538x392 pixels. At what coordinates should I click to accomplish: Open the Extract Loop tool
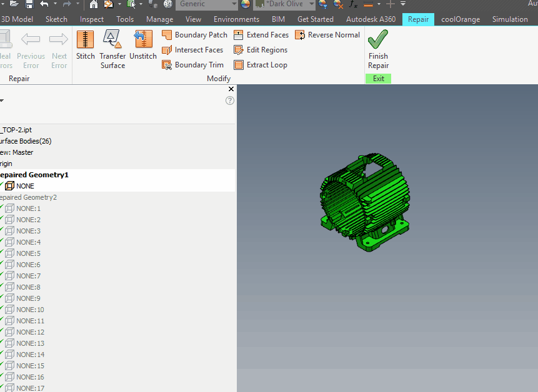pos(239,64)
